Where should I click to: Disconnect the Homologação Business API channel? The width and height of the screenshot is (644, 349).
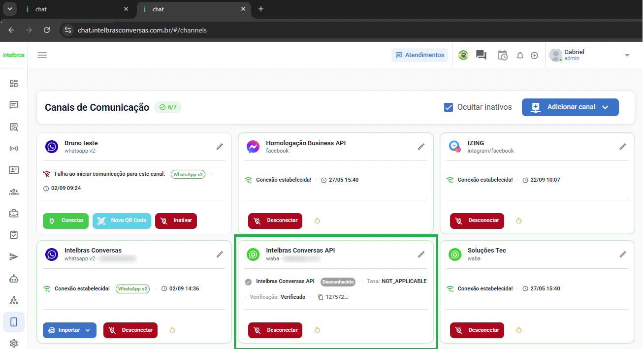coord(275,221)
